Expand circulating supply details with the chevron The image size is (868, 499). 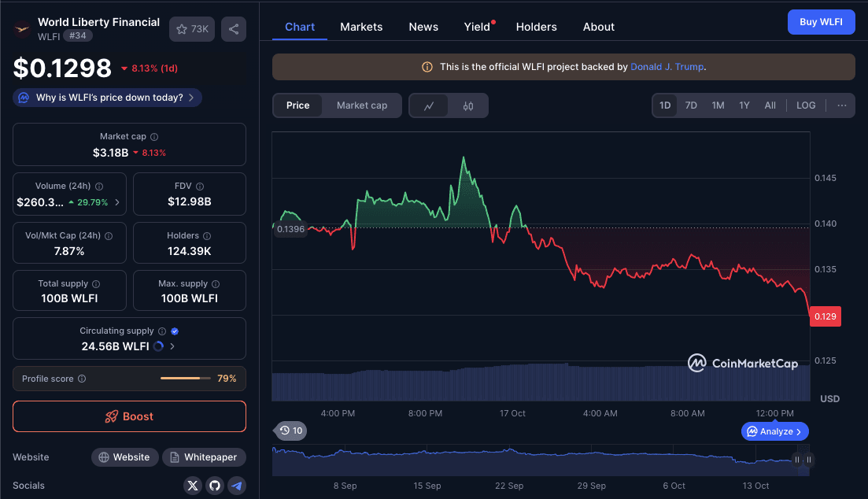tap(175, 346)
